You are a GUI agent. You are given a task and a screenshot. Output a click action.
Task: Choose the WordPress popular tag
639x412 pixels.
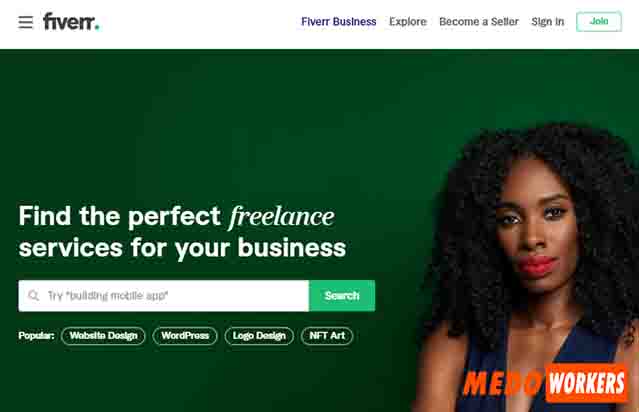pyautogui.click(x=185, y=336)
